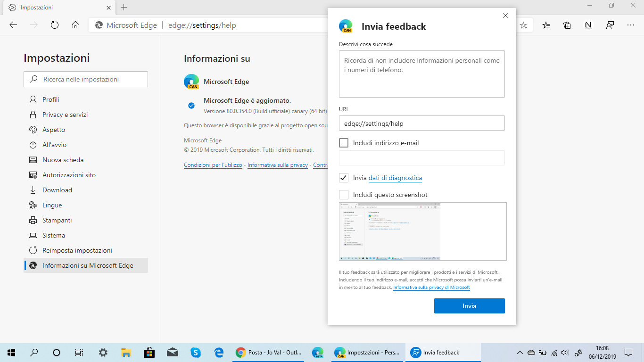Show hidden tray icons chevron

[520, 352]
